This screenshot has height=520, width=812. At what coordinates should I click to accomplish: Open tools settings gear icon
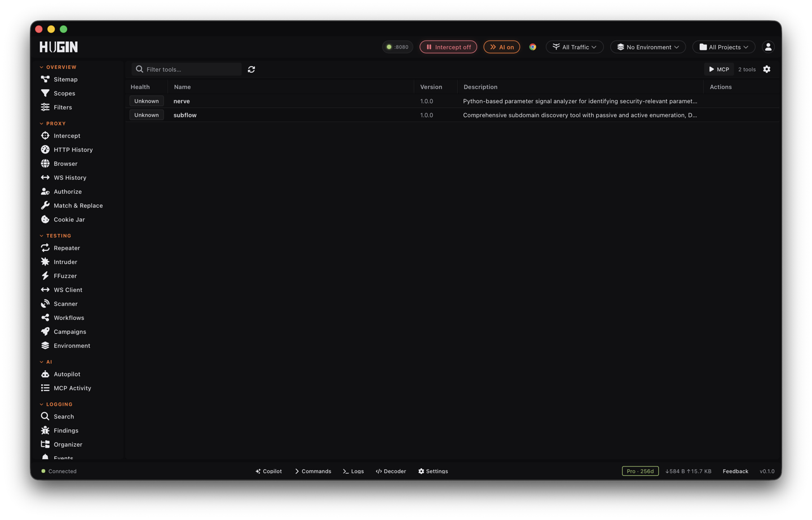[767, 69]
